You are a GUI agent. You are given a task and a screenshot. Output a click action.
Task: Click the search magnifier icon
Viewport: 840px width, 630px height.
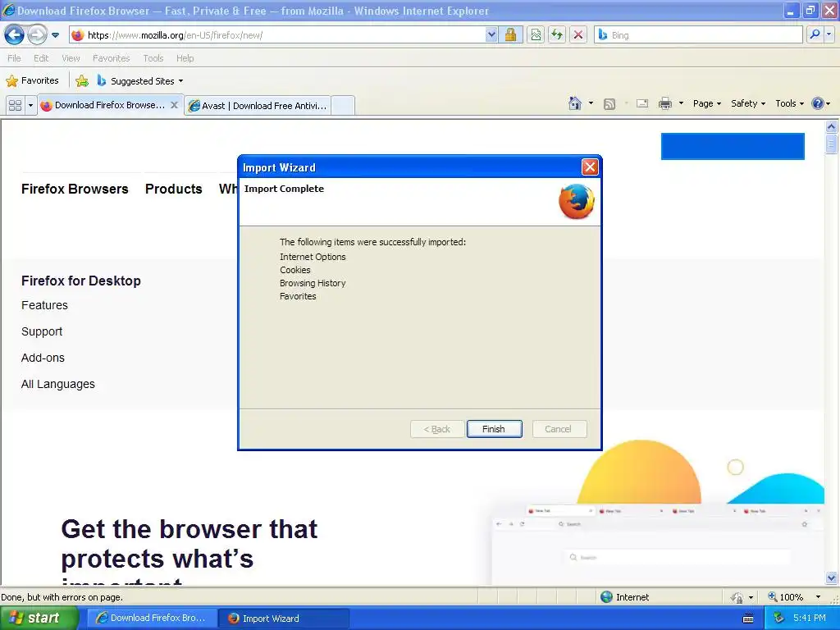coord(815,34)
